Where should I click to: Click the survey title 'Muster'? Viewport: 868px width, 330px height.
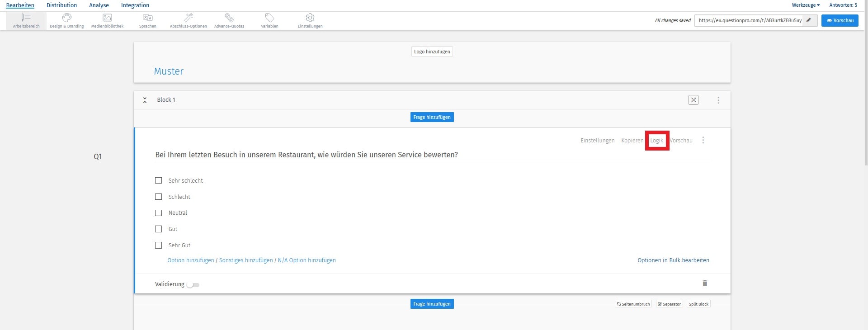coord(169,71)
